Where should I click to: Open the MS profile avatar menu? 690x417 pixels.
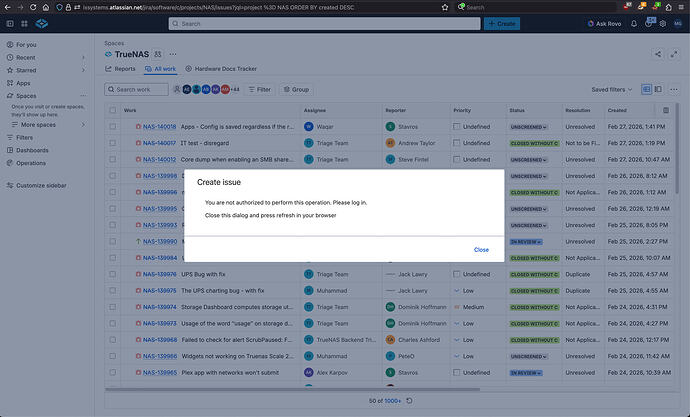point(678,24)
